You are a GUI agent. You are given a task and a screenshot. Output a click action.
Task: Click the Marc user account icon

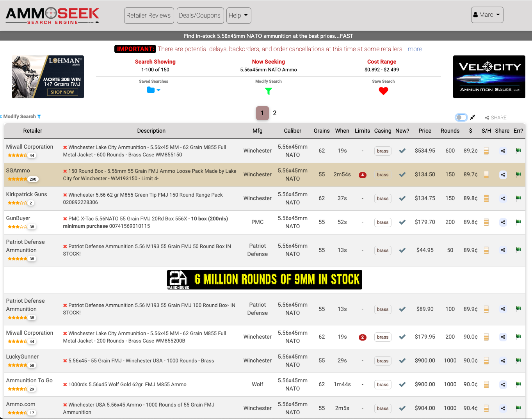pyautogui.click(x=476, y=14)
